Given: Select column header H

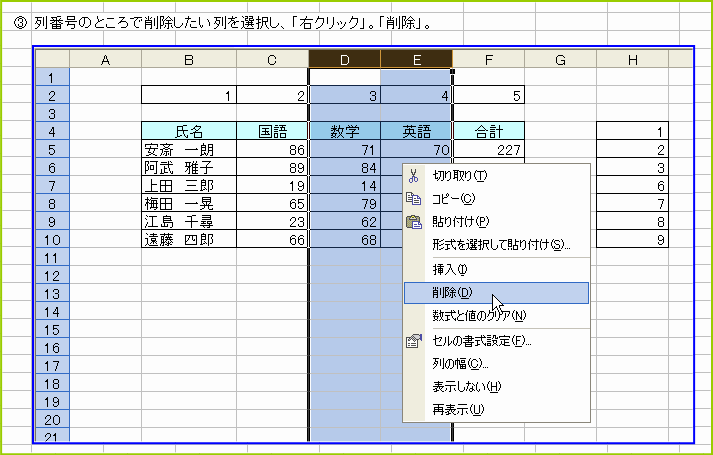Looking at the screenshot, I should (x=633, y=60).
